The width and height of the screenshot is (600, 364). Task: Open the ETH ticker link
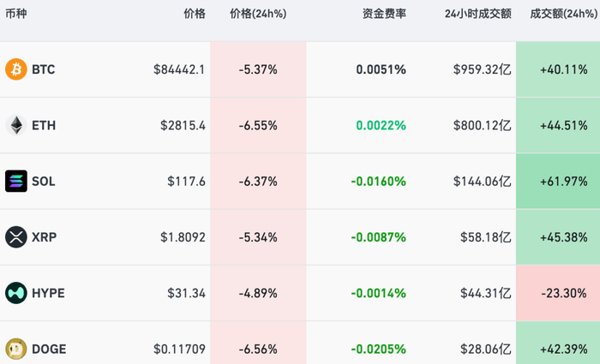43,125
